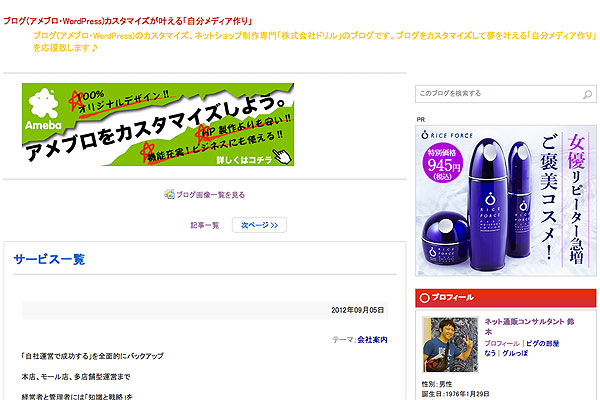Click the Rice Force cosmetics ad
Image resolution: width=600 pixels, height=400 pixels.
(506, 201)
